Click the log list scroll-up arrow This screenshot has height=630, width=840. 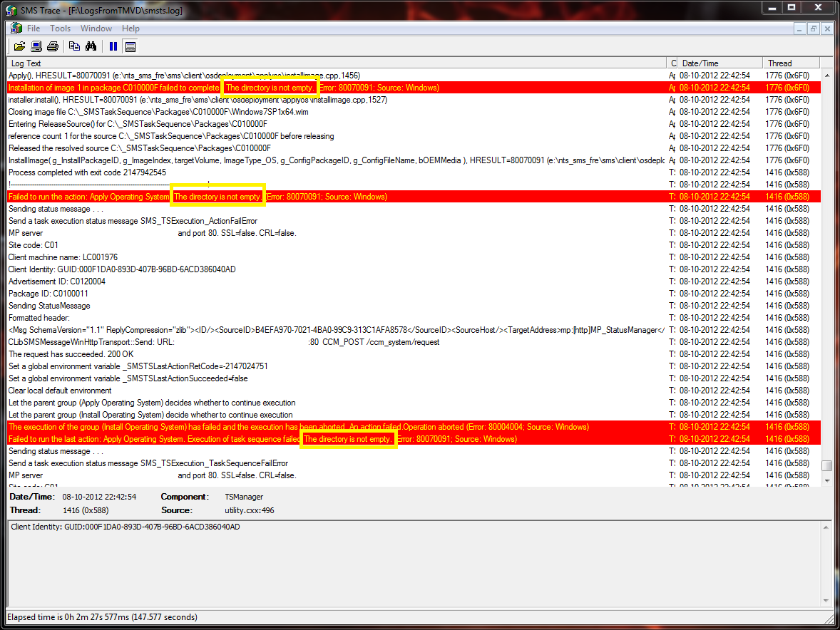(x=826, y=75)
